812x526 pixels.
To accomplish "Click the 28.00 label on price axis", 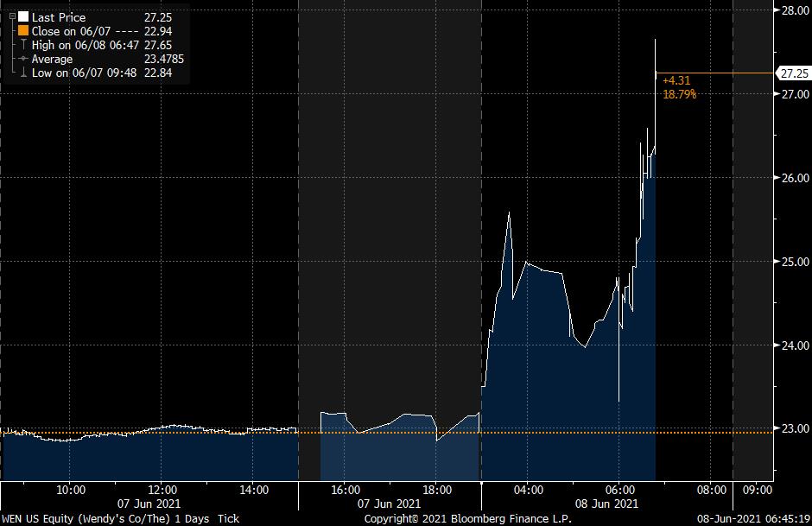I will [795, 10].
